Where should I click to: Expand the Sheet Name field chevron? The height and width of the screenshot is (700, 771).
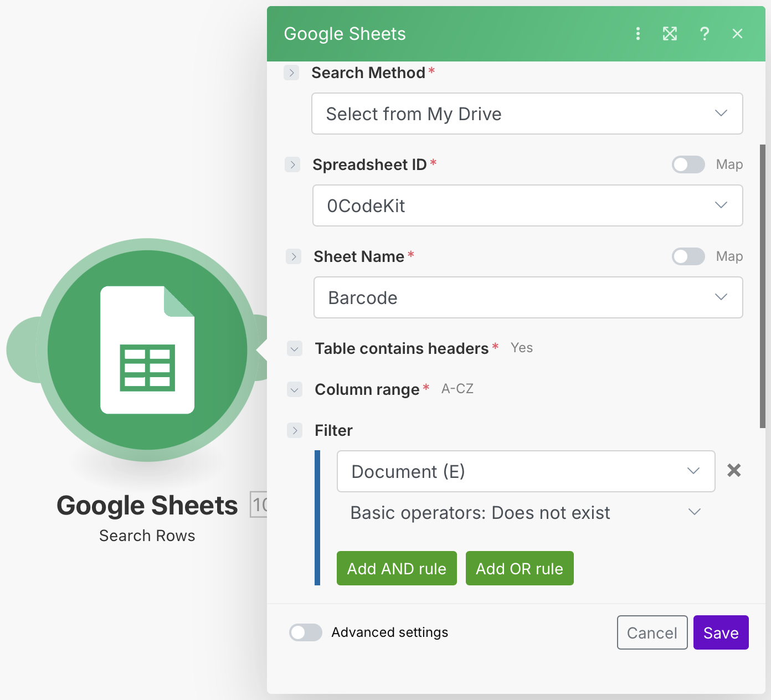(294, 256)
